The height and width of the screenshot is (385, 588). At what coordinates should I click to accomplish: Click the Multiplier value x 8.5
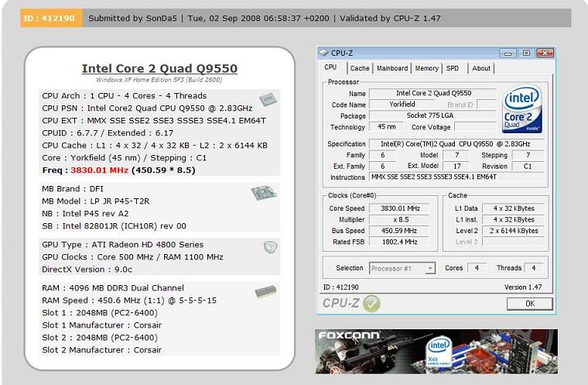(399, 220)
